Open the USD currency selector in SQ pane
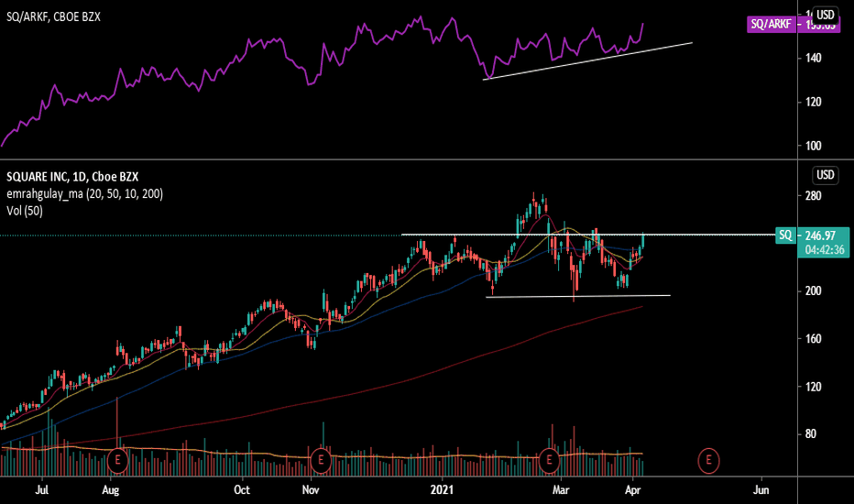This screenshot has height=504, width=854. tap(825, 175)
